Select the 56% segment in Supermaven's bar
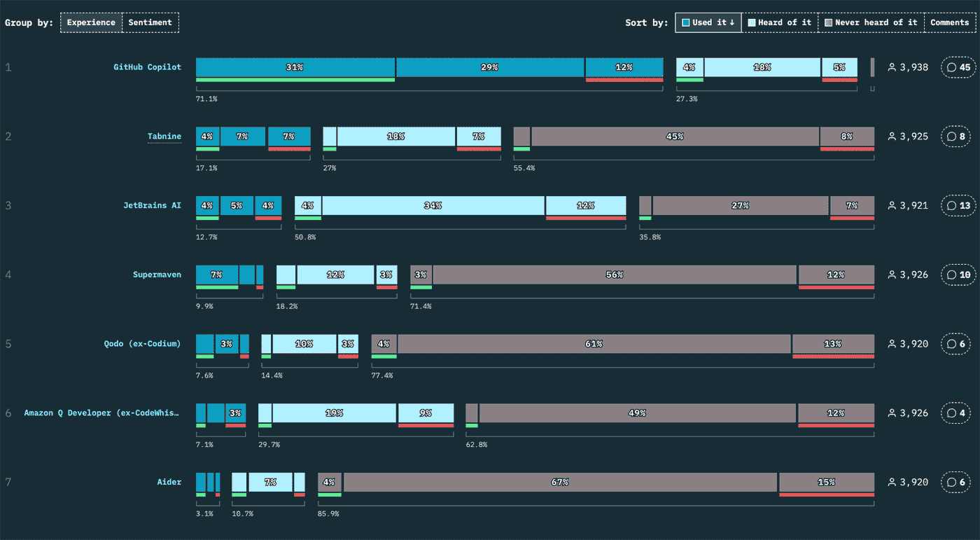Image resolution: width=980 pixels, height=540 pixels. tap(615, 275)
